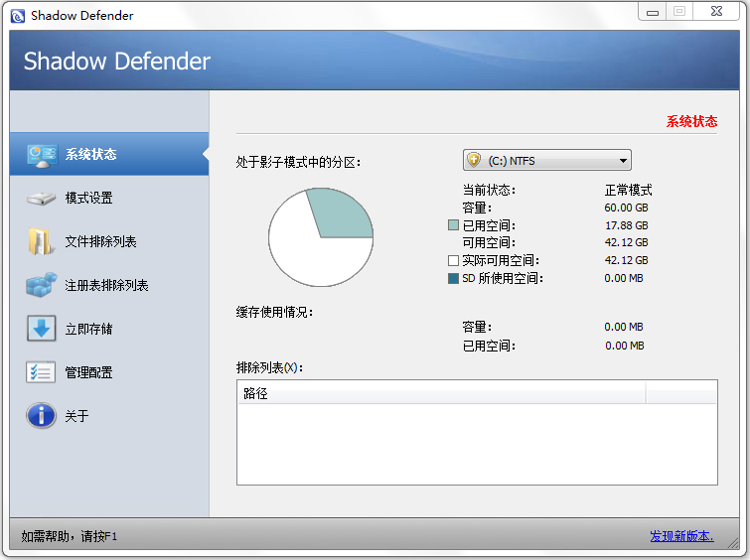Click the 0.00 MB SD 所使用空间 value
750x560 pixels.
coord(624,278)
